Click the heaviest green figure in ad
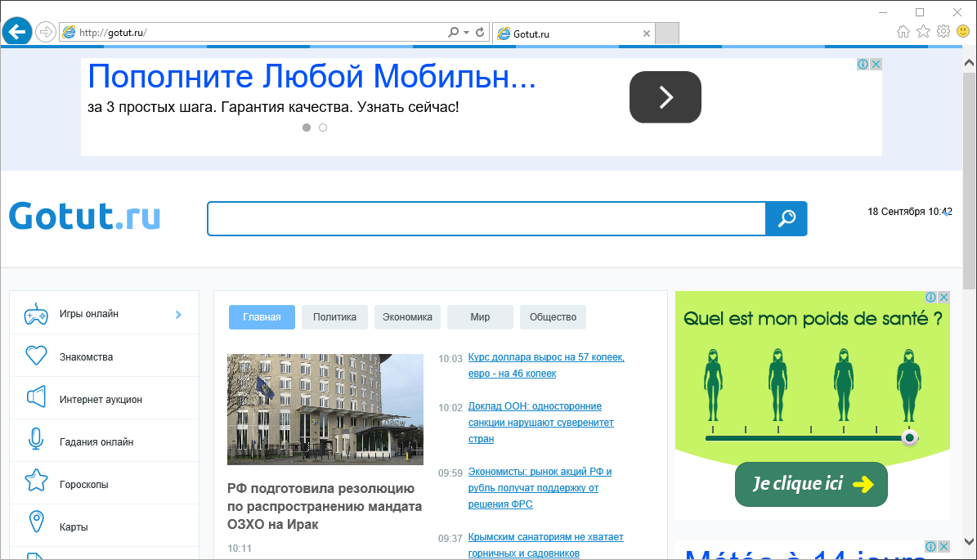This screenshot has width=977, height=560. [x=909, y=384]
